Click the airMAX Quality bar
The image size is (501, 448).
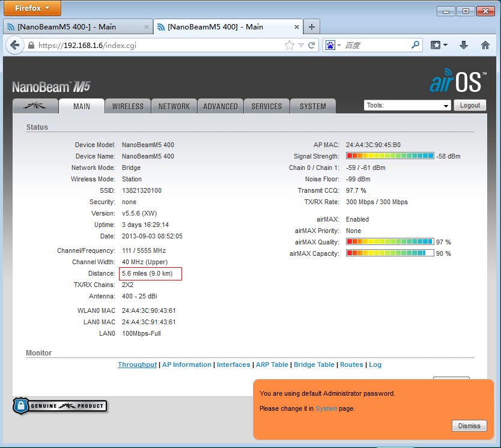pyautogui.click(x=390, y=242)
